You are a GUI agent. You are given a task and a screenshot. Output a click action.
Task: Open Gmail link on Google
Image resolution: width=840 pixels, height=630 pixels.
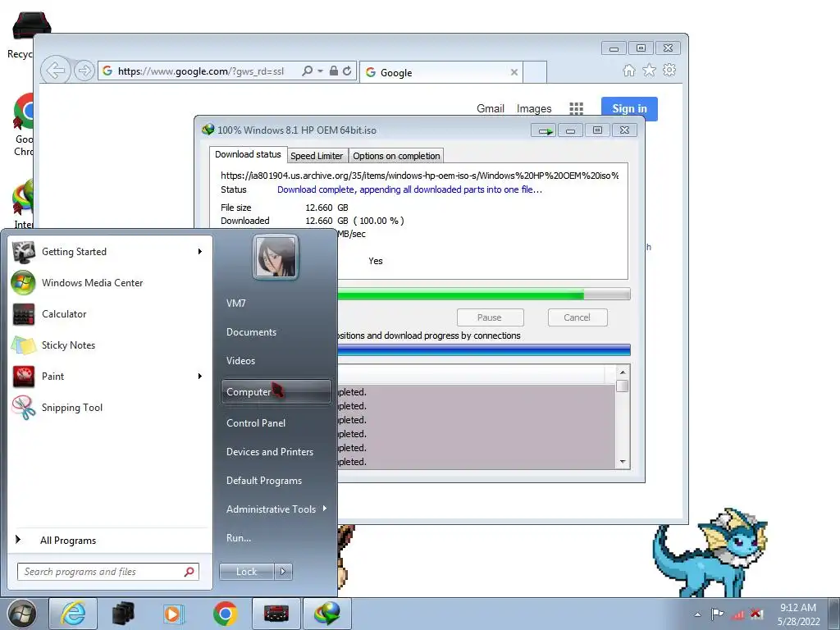491,108
